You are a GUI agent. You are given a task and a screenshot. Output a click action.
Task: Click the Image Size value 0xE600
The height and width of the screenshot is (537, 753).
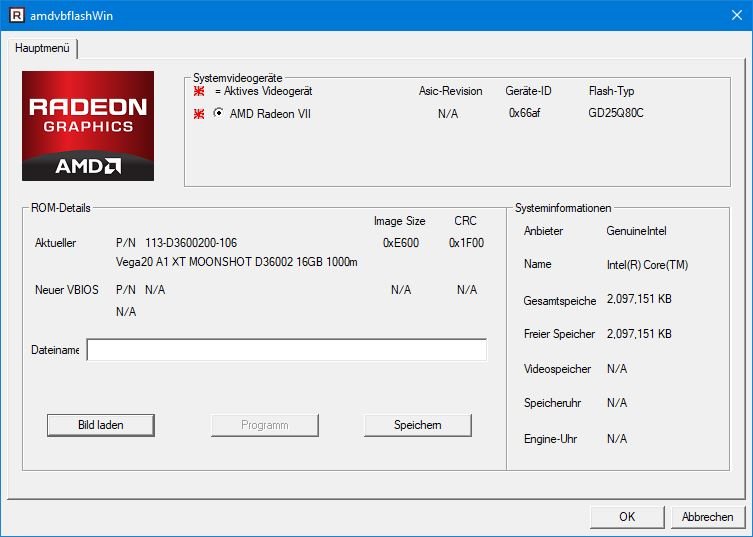coord(400,243)
